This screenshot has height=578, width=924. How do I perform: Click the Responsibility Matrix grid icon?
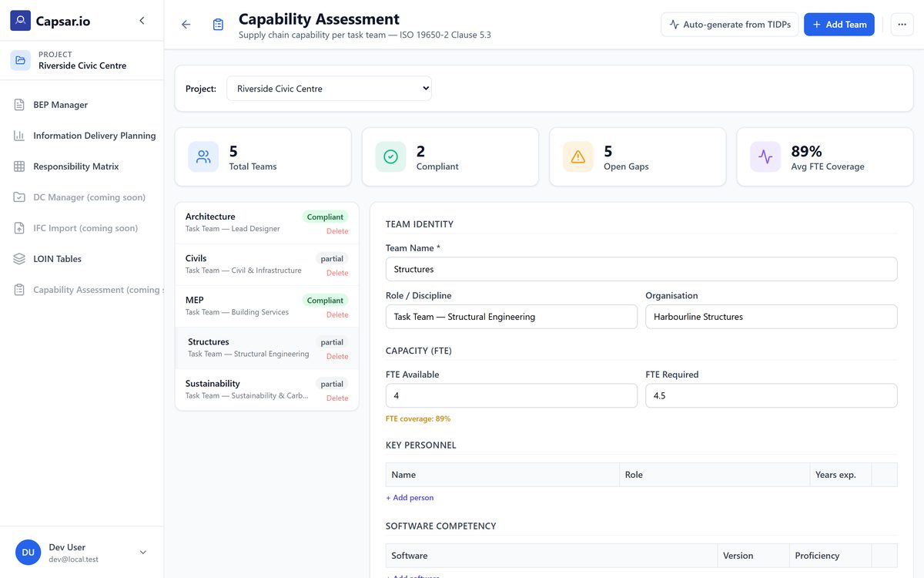(19, 166)
